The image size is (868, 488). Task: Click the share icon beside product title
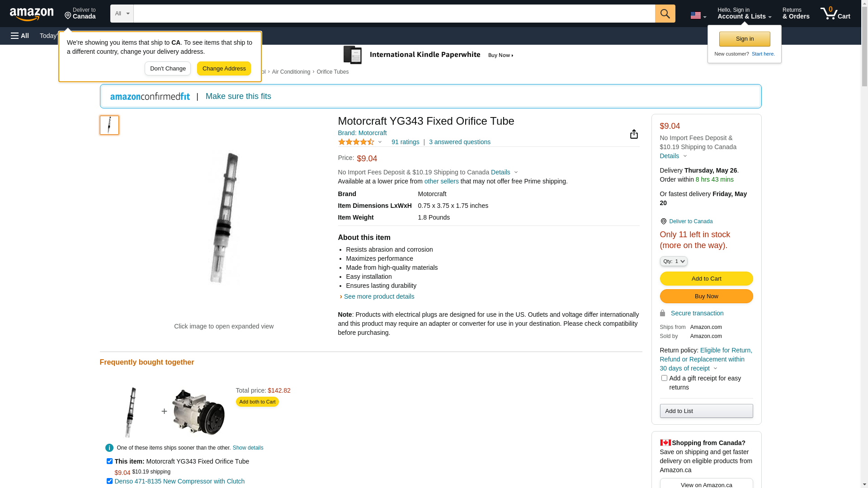click(634, 134)
